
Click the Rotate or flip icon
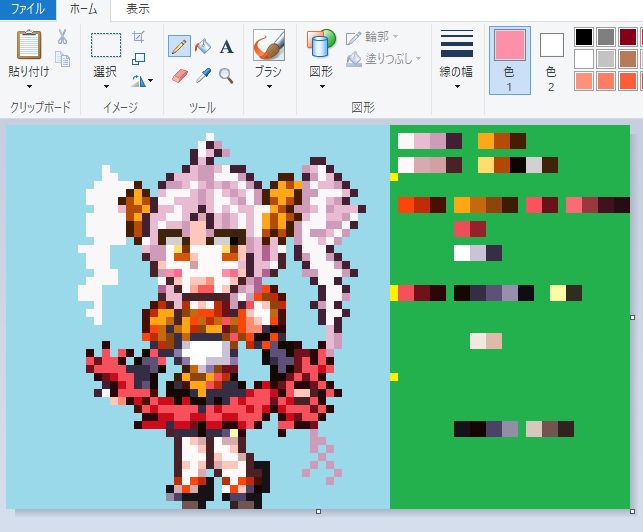[x=139, y=80]
